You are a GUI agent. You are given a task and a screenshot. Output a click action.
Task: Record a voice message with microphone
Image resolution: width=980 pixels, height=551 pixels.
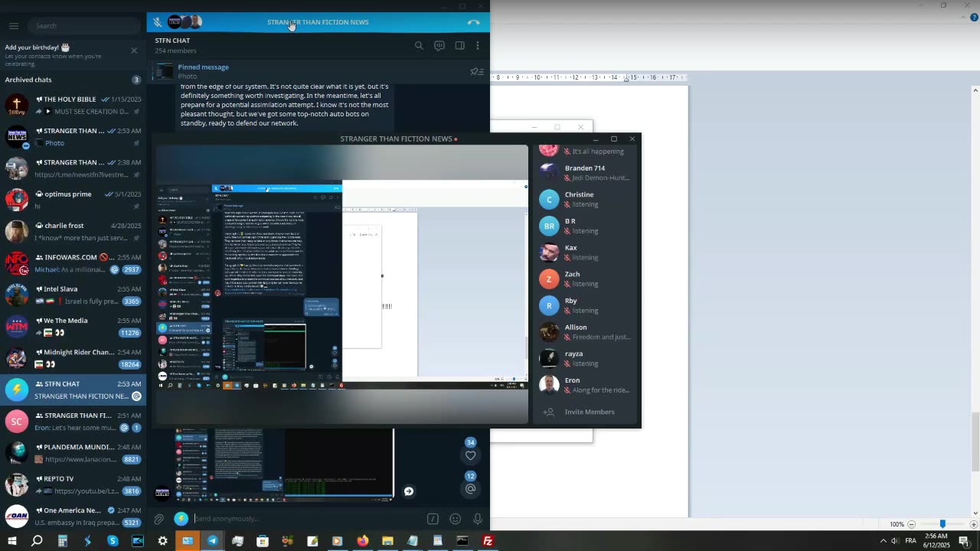pyautogui.click(x=477, y=519)
